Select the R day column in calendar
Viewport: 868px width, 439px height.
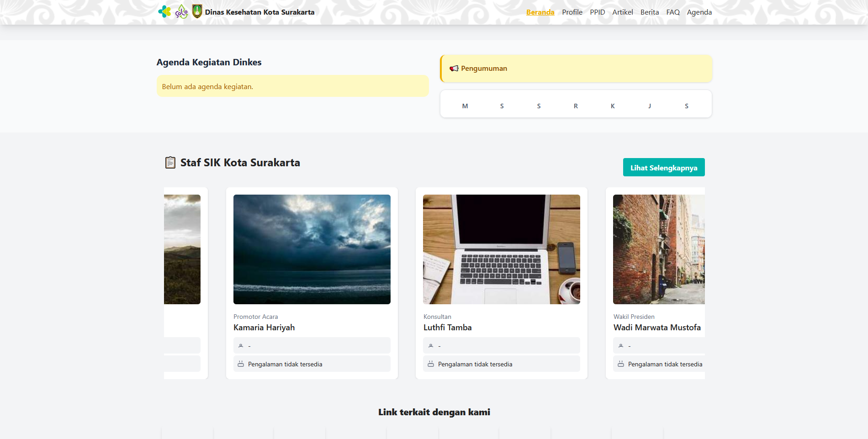coord(576,106)
